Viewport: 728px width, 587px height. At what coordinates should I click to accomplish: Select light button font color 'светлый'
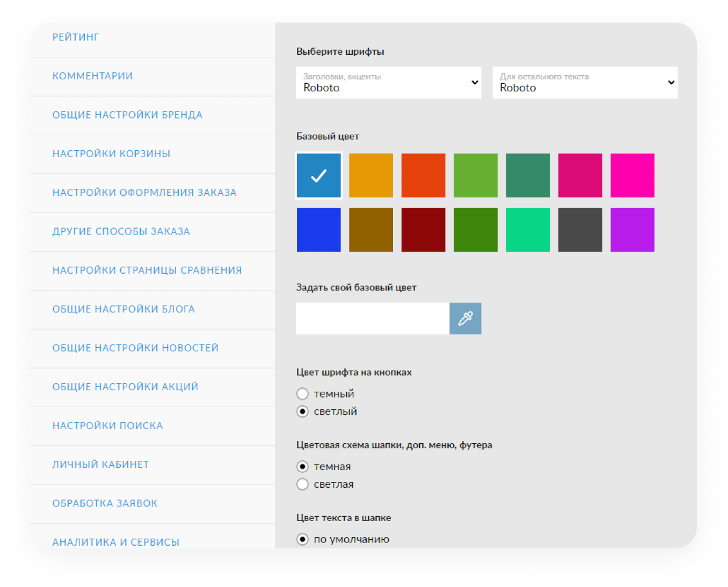tap(303, 412)
